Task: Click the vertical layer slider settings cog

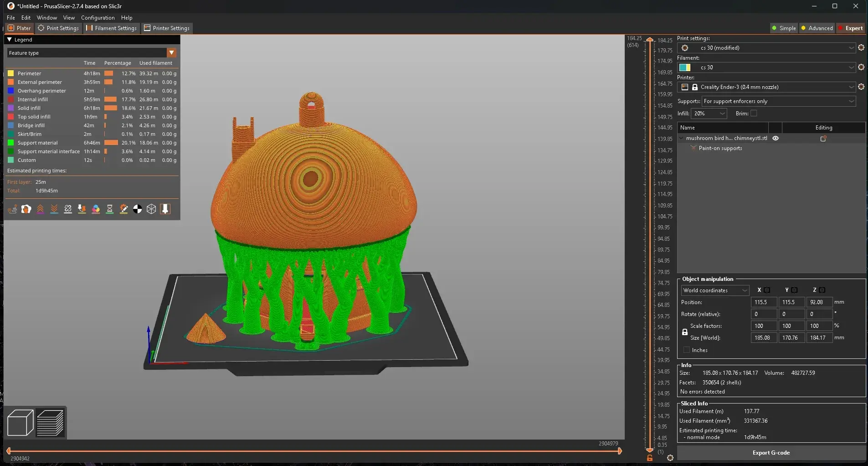Action: coord(670,458)
